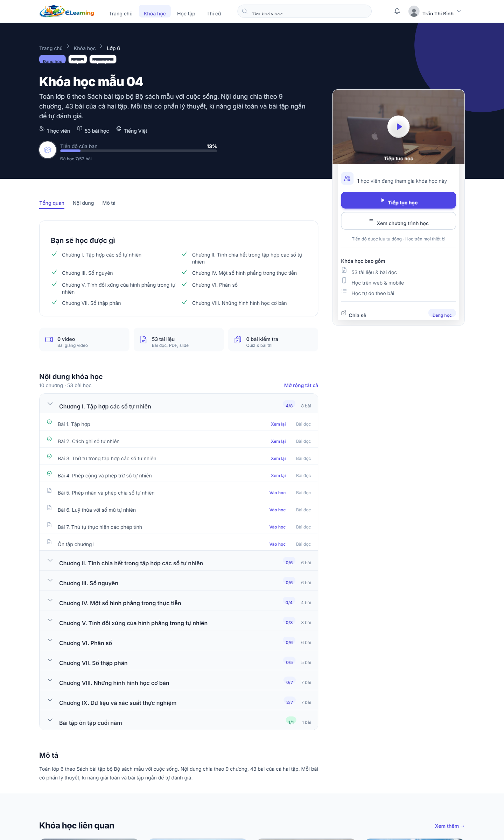Click Mở rộng tất cả link
Image resolution: width=504 pixels, height=840 pixels.
(x=301, y=385)
